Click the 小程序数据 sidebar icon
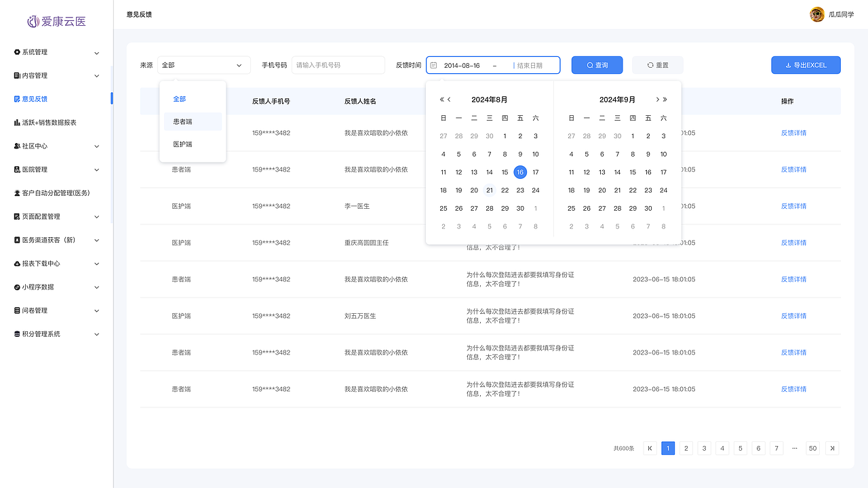Screen dimensions: 868x488 (x=17, y=287)
